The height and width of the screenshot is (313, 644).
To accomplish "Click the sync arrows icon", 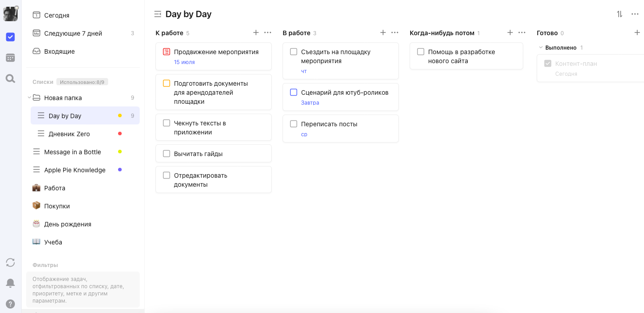I will [x=10, y=262].
